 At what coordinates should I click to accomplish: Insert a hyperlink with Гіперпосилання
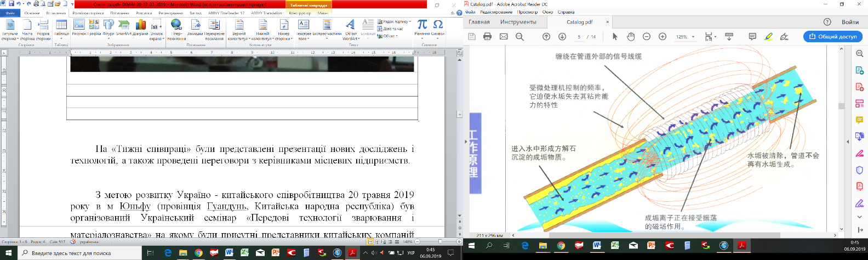coord(176,30)
